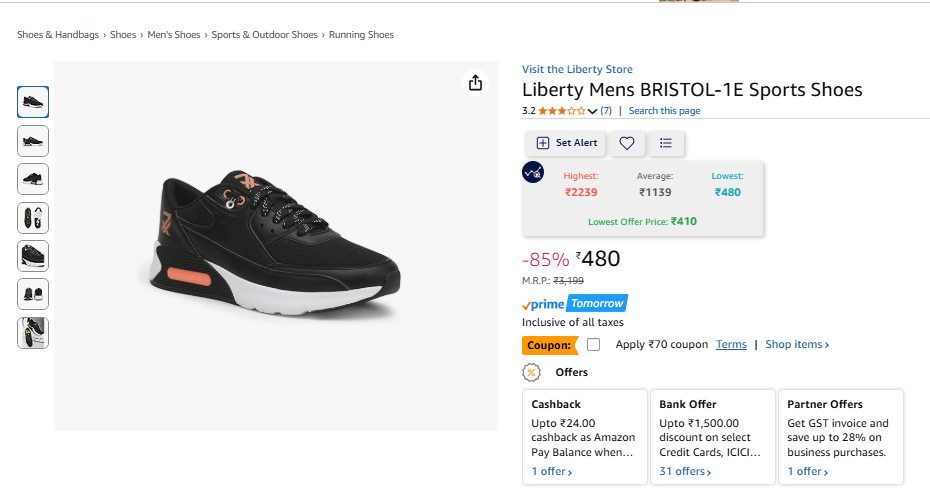Click the prime logo badge
930x490 pixels.
[x=545, y=304]
